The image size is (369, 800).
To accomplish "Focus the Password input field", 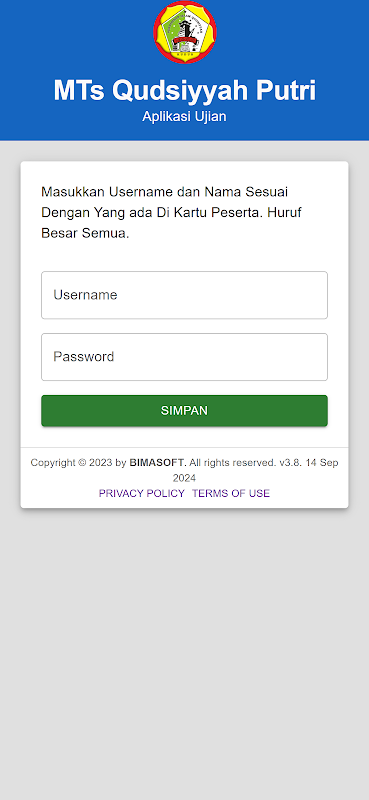I will (184, 357).
